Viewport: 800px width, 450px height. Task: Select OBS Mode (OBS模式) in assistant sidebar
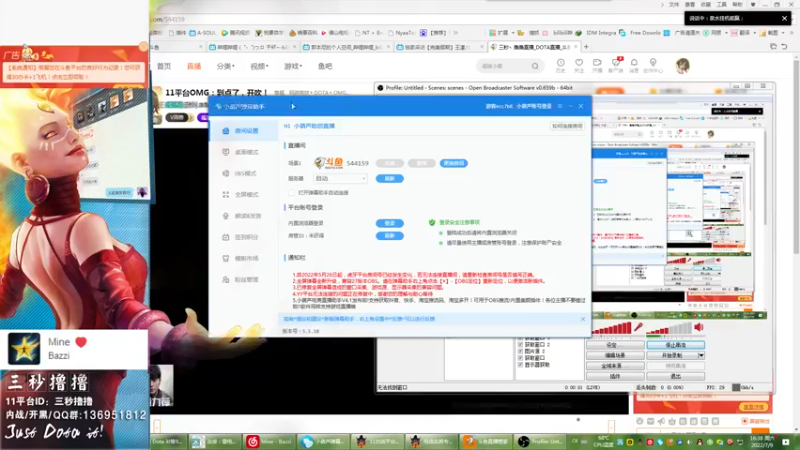coord(244,173)
